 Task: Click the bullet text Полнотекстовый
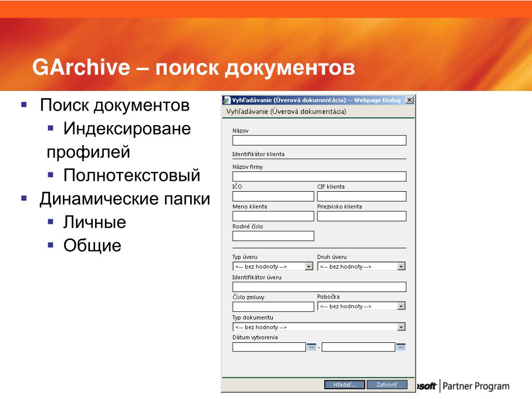click(131, 175)
